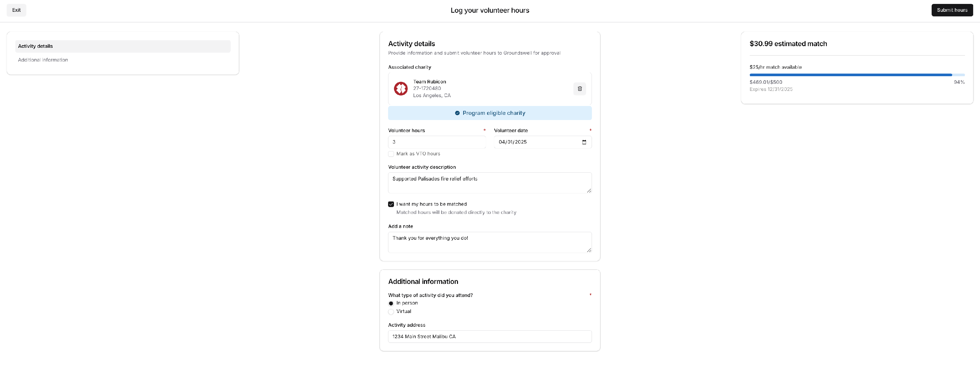The height and width of the screenshot is (382, 980).
Task: Select the In person activity option
Action: pos(391,303)
